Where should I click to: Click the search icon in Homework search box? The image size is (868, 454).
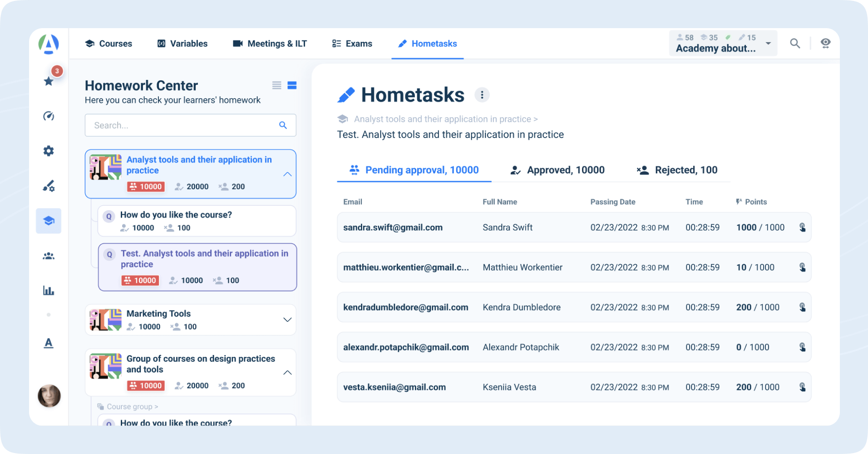coord(283,125)
